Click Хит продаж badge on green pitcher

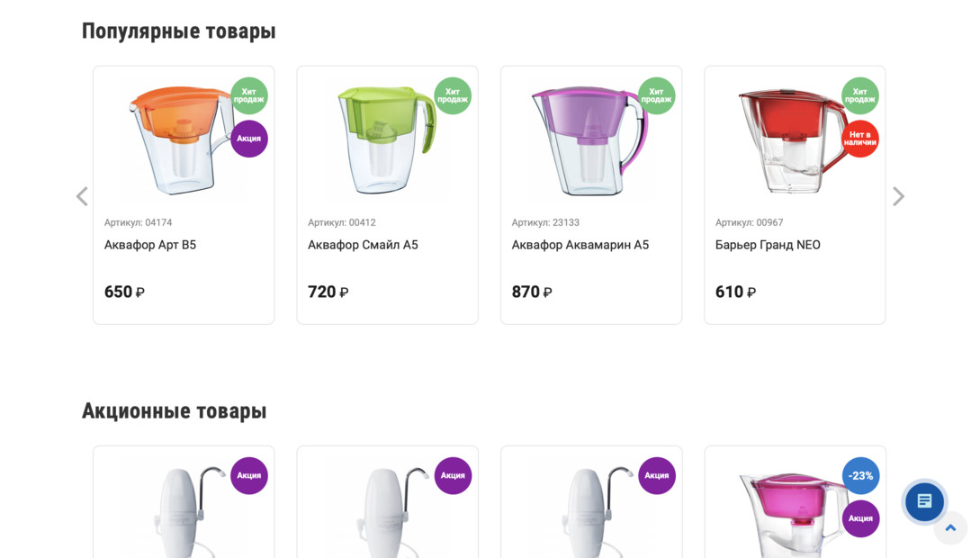(453, 95)
